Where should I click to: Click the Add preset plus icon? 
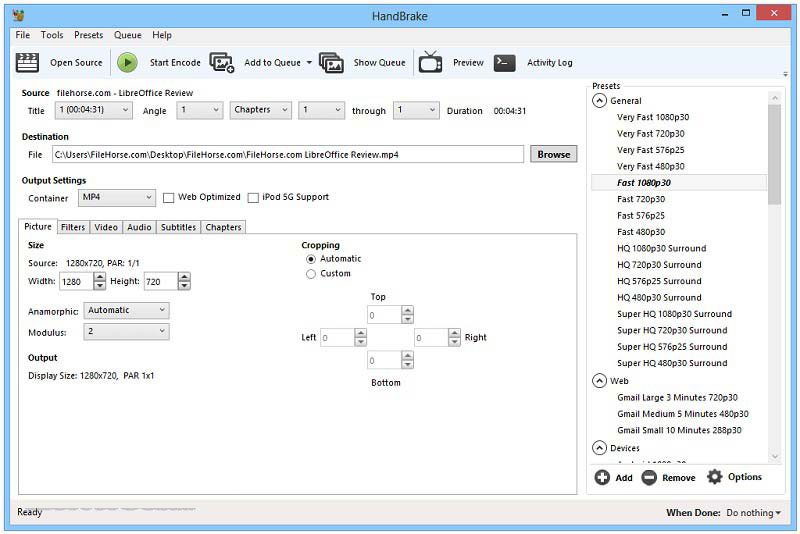tap(602, 478)
